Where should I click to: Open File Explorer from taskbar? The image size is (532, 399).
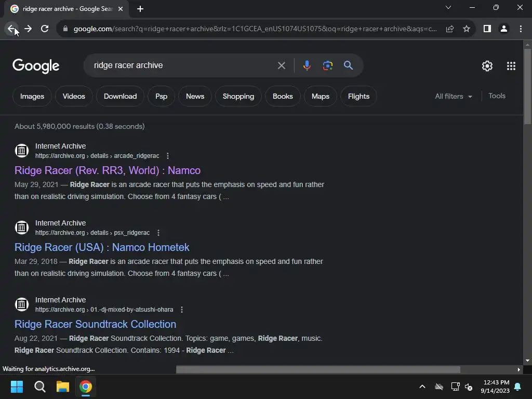[63, 387]
